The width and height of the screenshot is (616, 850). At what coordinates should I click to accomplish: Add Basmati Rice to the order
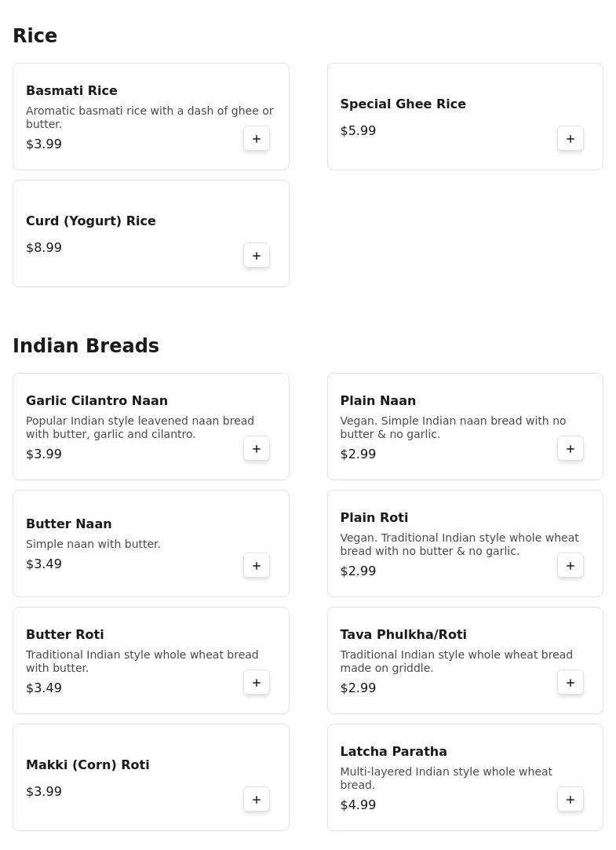(257, 139)
